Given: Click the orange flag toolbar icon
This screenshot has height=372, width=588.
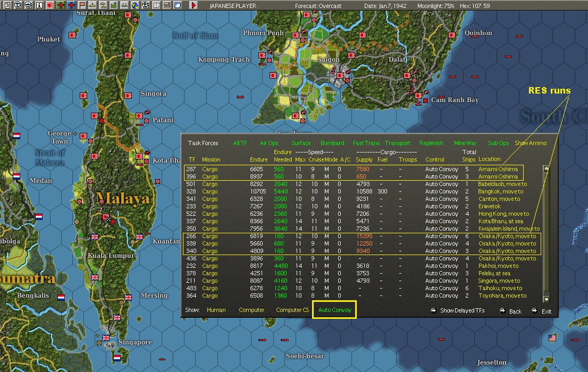Looking at the screenshot, I should pos(81,5).
